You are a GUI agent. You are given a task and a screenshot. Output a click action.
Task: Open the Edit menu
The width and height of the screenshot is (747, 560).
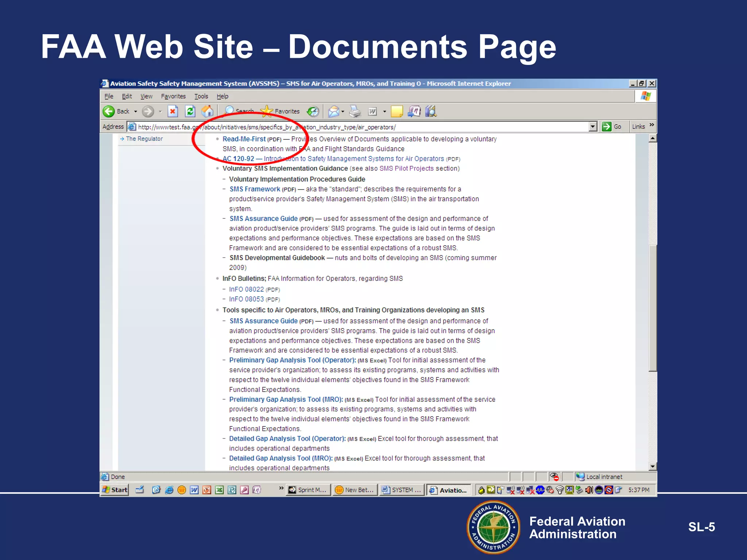tap(127, 96)
